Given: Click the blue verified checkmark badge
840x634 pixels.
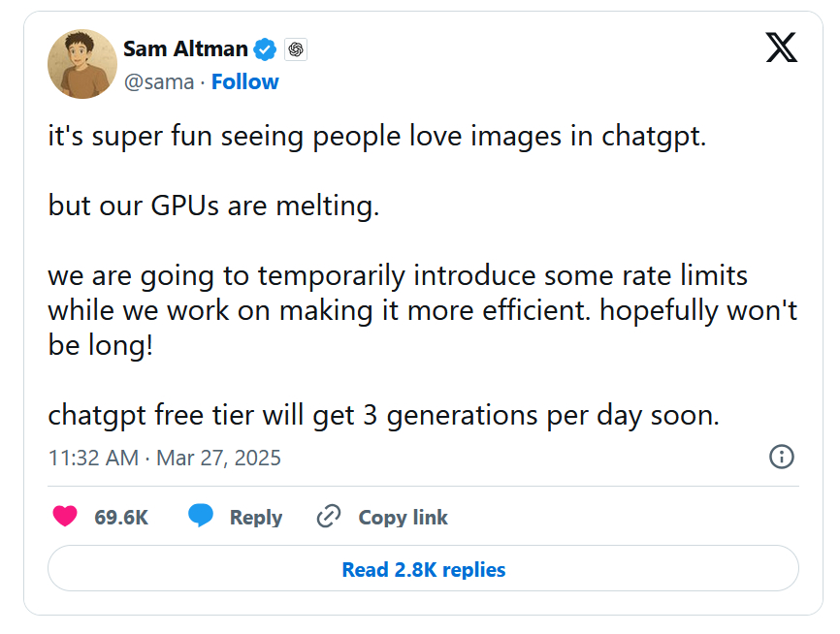Looking at the screenshot, I should coord(265,49).
